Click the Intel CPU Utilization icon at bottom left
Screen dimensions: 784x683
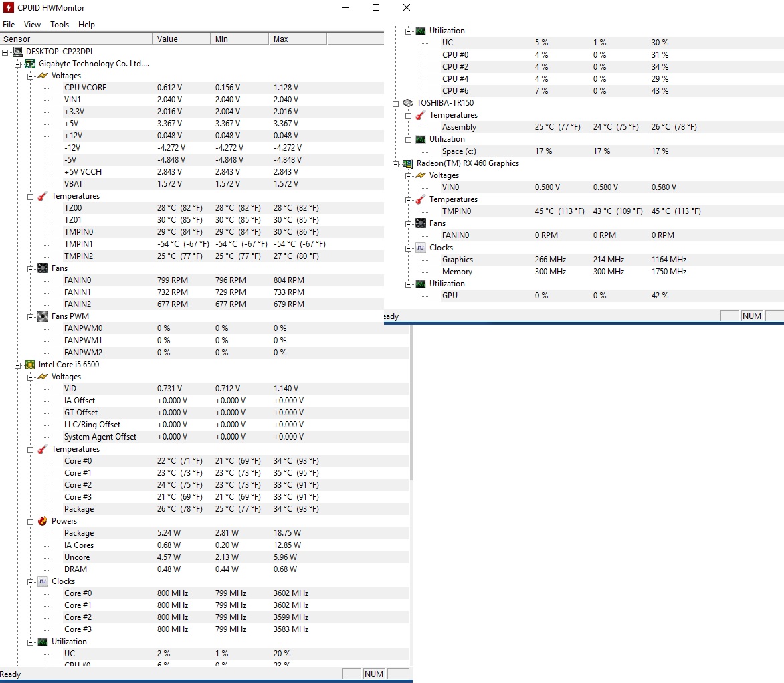point(43,642)
